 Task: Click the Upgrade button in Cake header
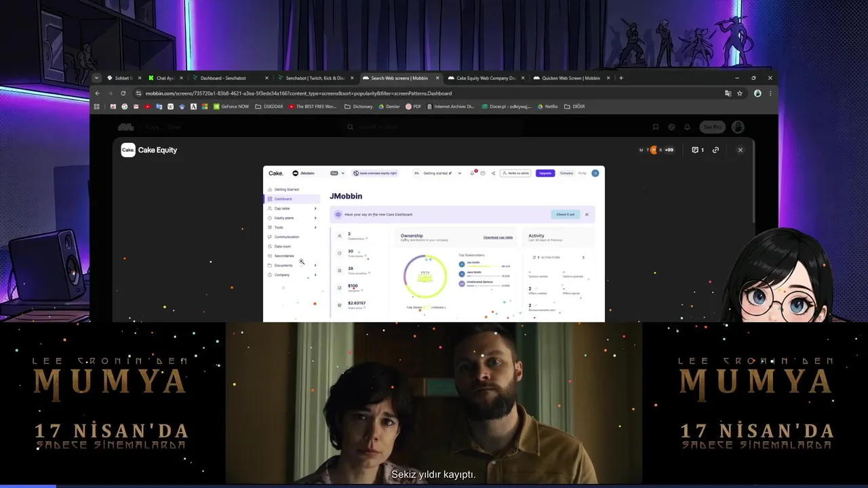click(545, 173)
